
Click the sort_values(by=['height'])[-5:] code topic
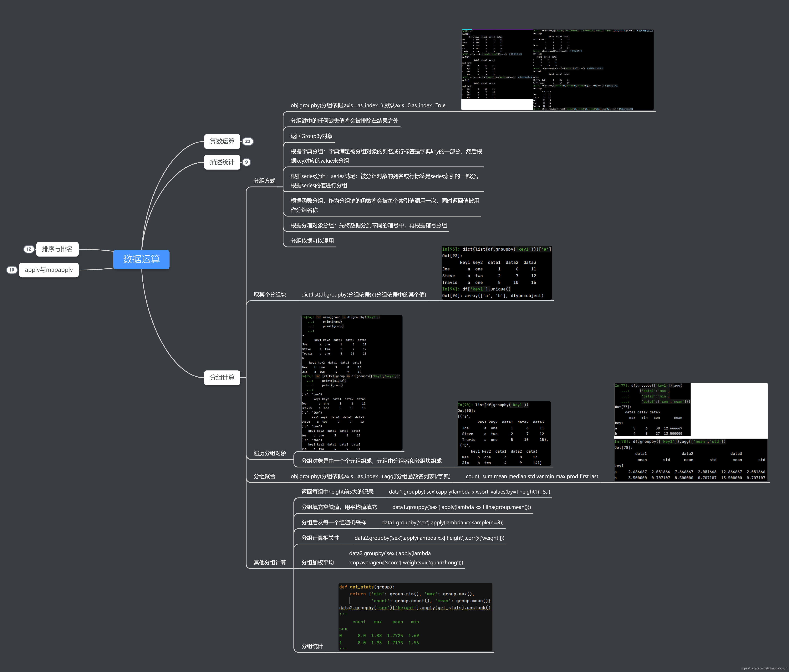(469, 492)
